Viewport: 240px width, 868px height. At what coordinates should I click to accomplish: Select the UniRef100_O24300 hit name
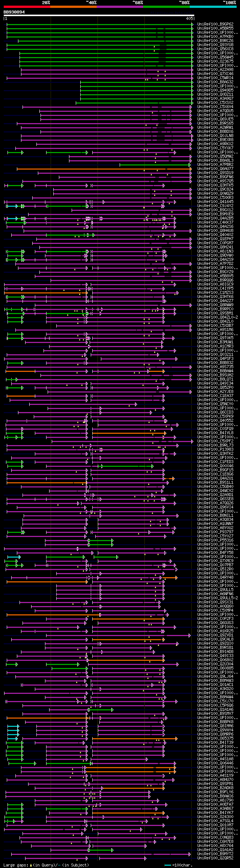click(215, 817)
